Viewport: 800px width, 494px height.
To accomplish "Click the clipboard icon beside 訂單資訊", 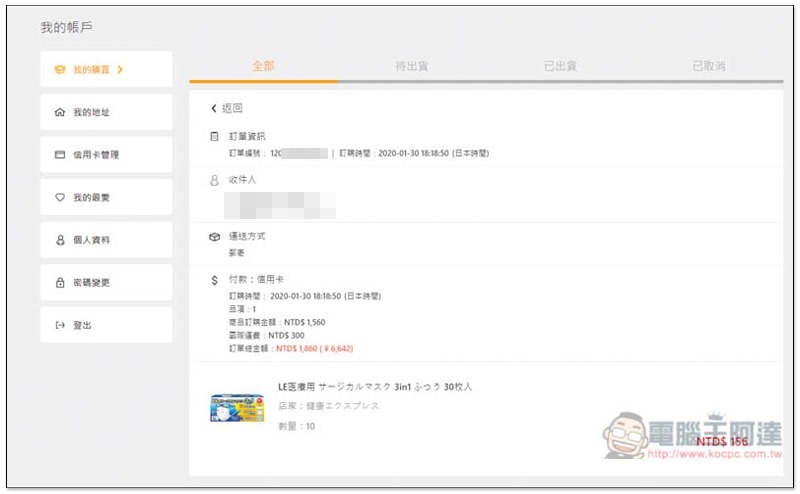I will pyautogui.click(x=214, y=136).
